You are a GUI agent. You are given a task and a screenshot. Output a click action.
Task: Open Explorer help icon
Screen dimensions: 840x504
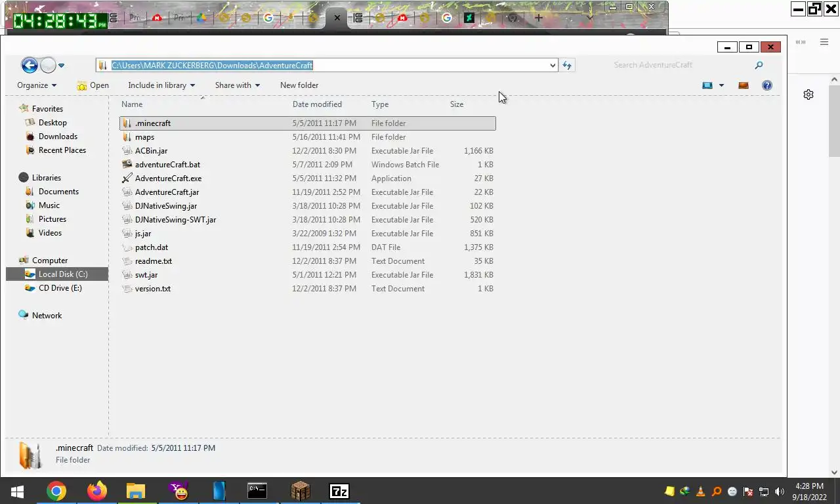[767, 85]
